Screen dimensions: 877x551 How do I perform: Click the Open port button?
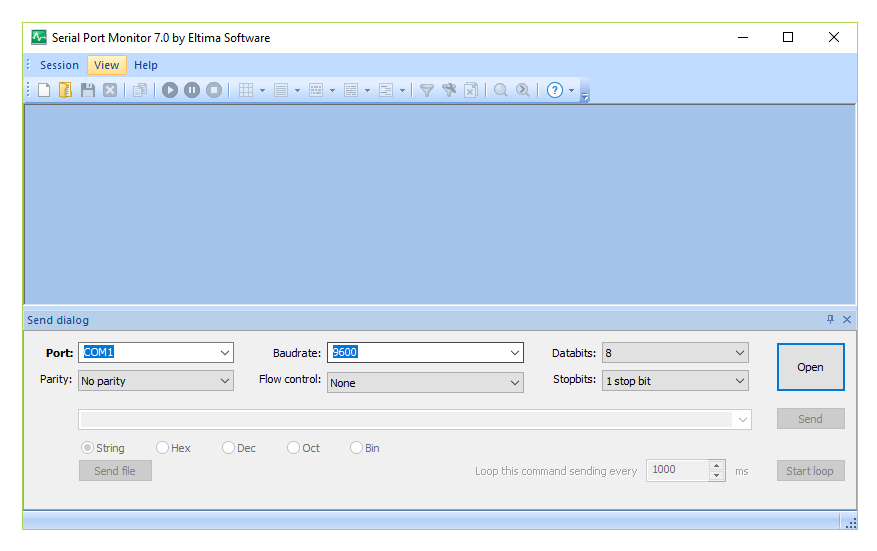810,367
